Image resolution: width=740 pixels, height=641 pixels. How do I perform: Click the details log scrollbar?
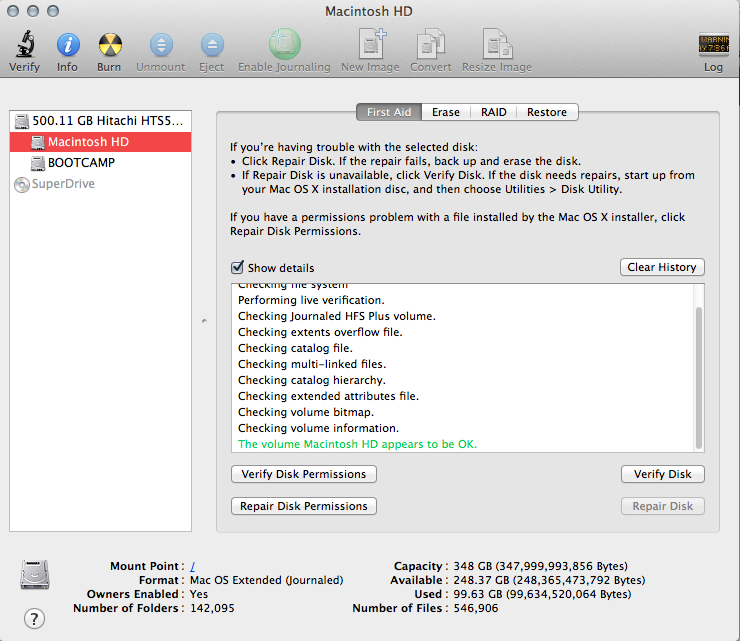699,378
